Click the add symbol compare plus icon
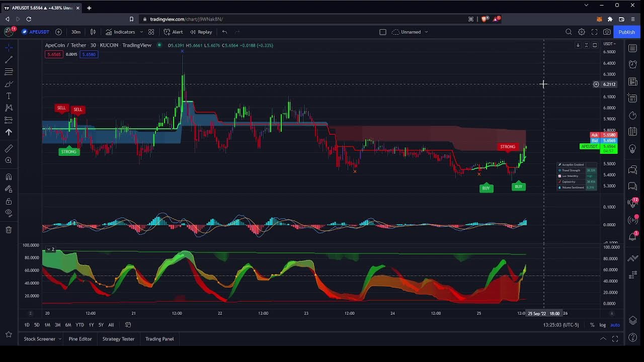Viewport: 644px width, 362px height. coord(58,32)
